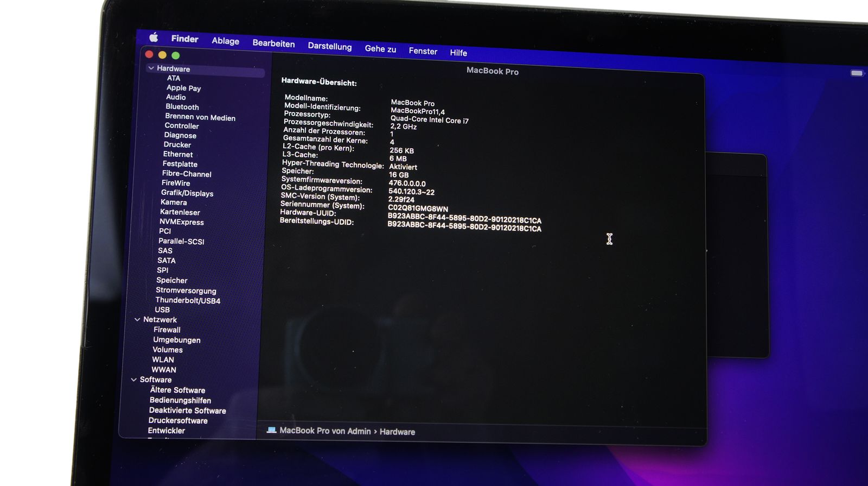Open the Bearbeiten menu
The image size is (868, 486).
coord(273,43)
